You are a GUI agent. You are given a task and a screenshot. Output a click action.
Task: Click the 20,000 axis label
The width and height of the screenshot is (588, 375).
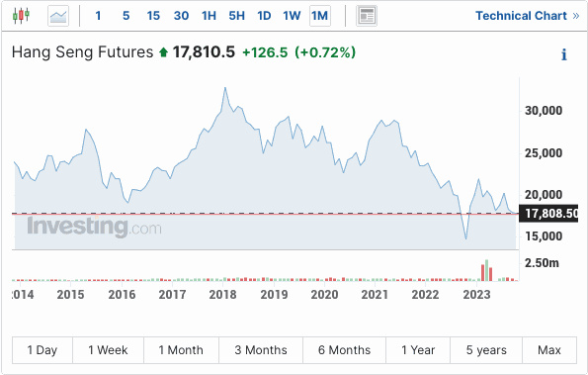point(544,195)
